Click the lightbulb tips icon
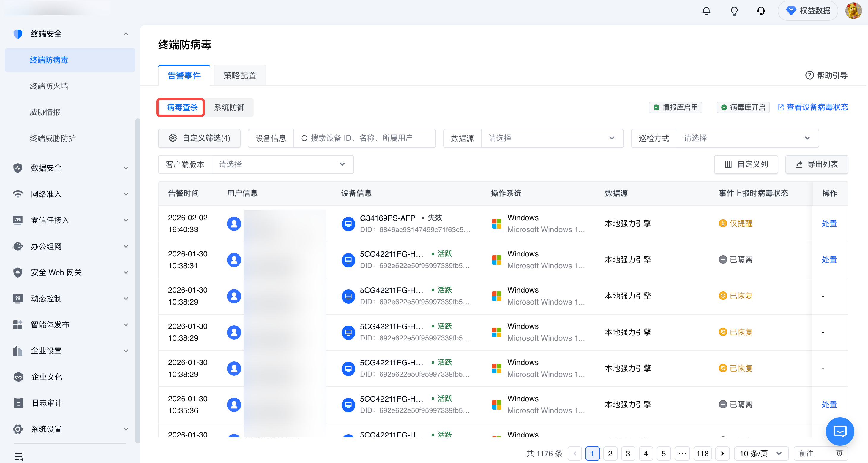The height and width of the screenshot is (463, 868). click(x=734, y=11)
